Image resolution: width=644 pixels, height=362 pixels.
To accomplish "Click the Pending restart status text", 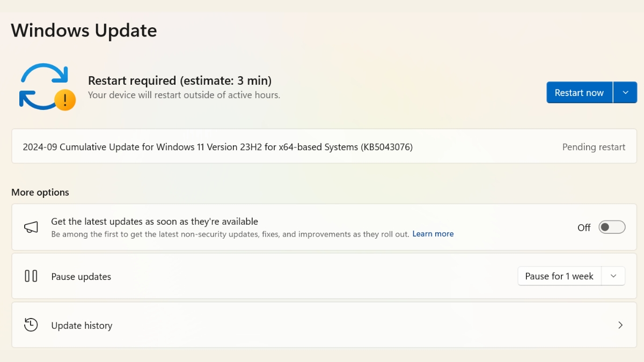I will 594,147.
